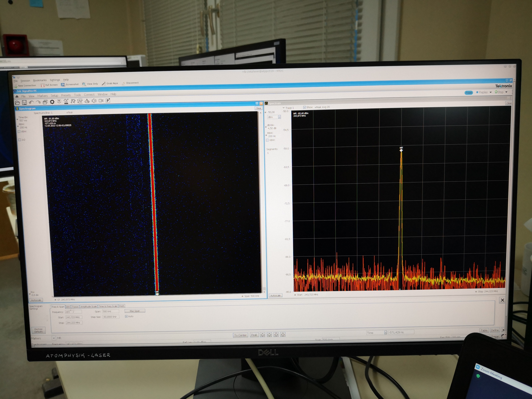Click the video camera record icon
Image resolution: width=532 pixels, height=399 pixels.
tap(101, 101)
